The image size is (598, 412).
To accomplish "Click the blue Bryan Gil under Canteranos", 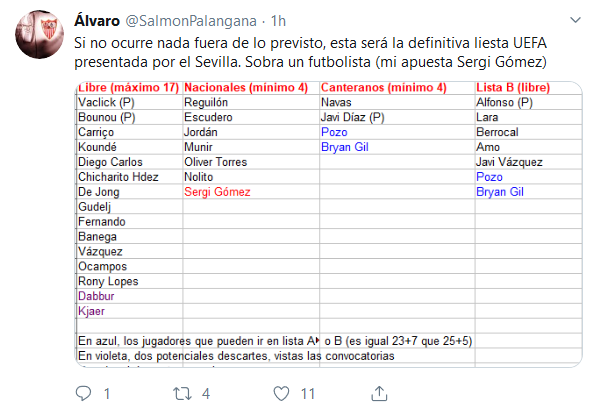I will (345, 147).
